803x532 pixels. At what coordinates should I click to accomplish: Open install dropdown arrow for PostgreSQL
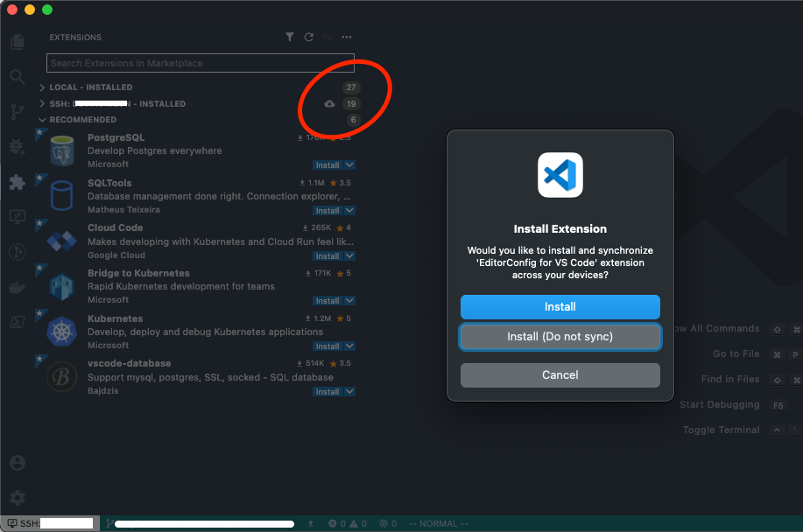tap(349, 164)
